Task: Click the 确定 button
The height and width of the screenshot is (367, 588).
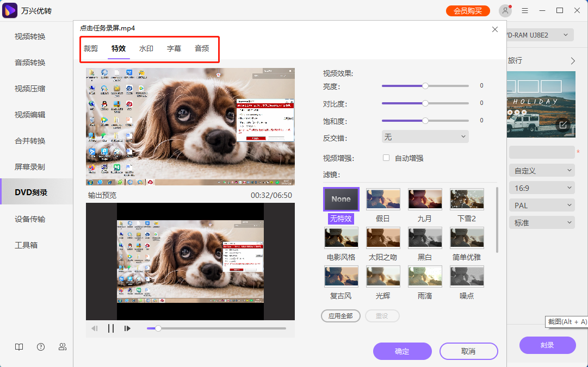Action: coord(402,351)
